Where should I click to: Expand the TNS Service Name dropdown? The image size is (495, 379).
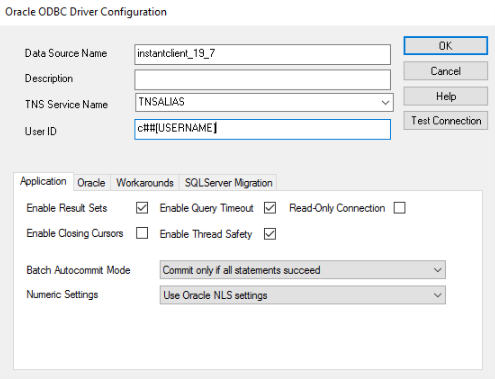point(385,102)
